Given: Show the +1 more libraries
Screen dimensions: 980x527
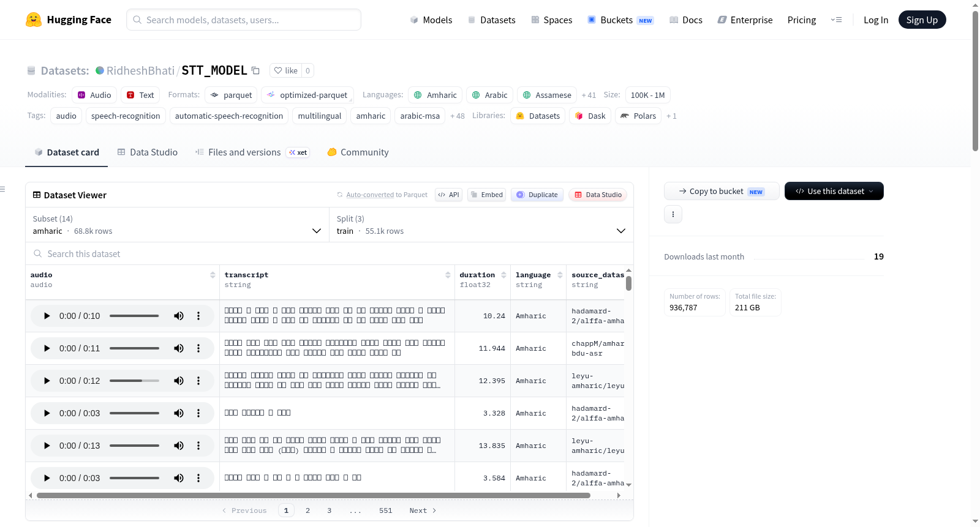Looking at the screenshot, I should (672, 116).
